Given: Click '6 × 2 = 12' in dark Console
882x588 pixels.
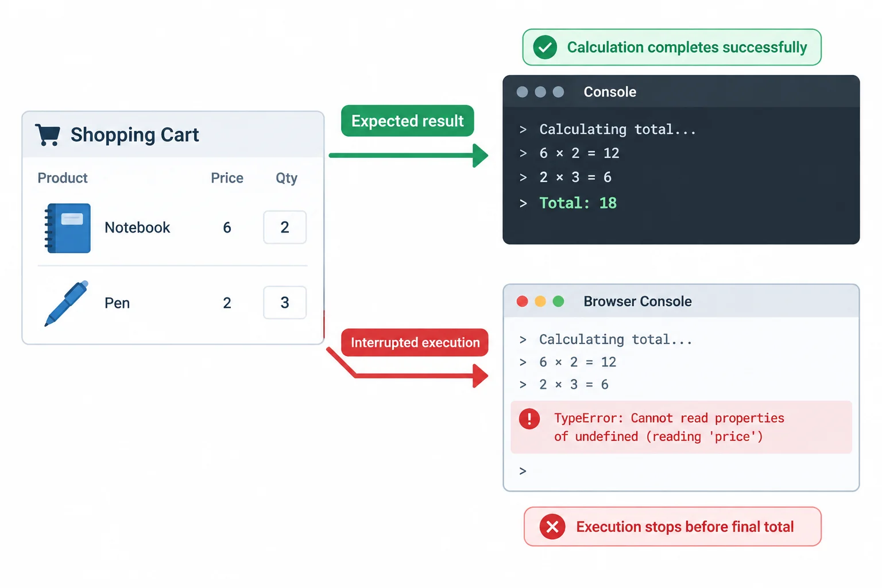Looking at the screenshot, I should (x=579, y=153).
